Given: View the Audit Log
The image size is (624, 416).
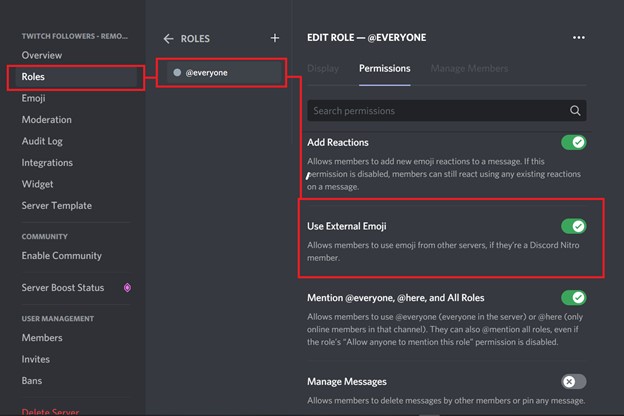Looking at the screenshot, I should click(42, 141).
